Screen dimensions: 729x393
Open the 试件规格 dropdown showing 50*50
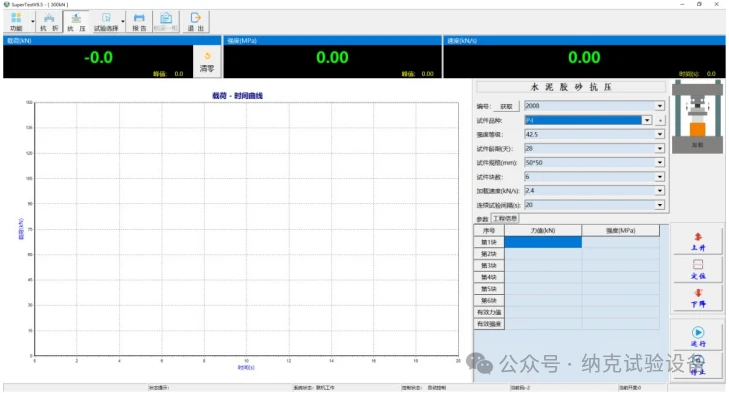(x=660, y=163)
